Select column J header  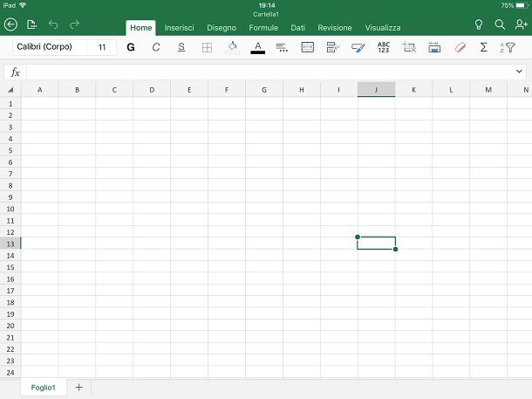(x=376, y=90)
